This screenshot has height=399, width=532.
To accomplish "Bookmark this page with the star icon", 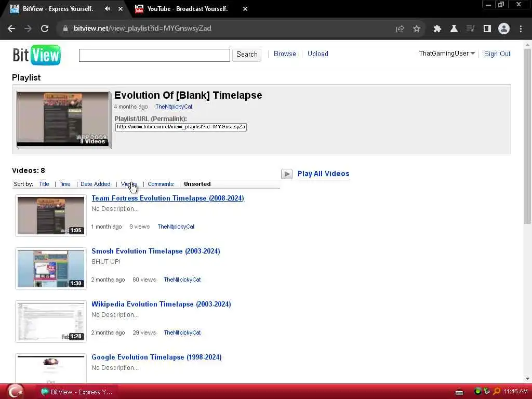I will (417, 29).
